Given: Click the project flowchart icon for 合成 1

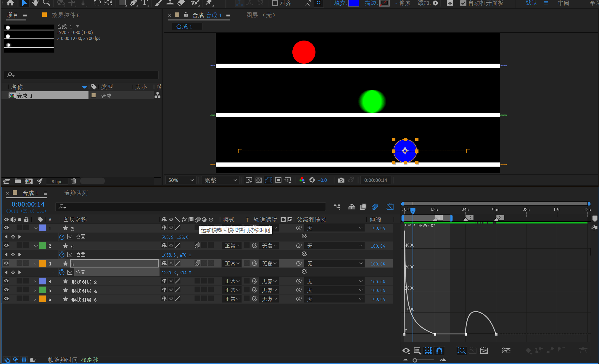Looking at the screenshot, I should tap(157, 95).
